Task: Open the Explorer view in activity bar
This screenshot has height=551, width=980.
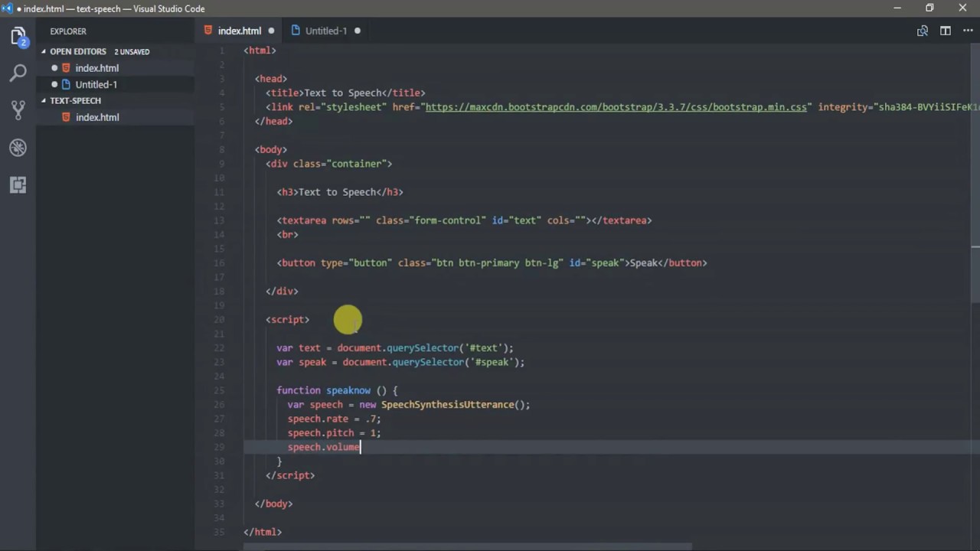Action: coord(18,36)
